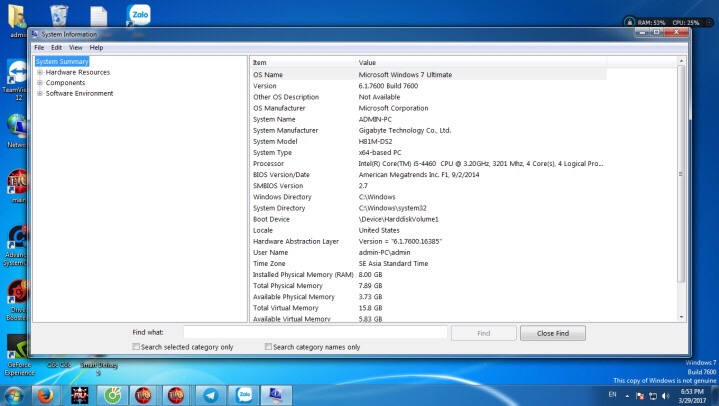Viewport: 719px width, 406px height.
Task: Click value 6.1.7600 Build 7600
Action: pos(388,86)
